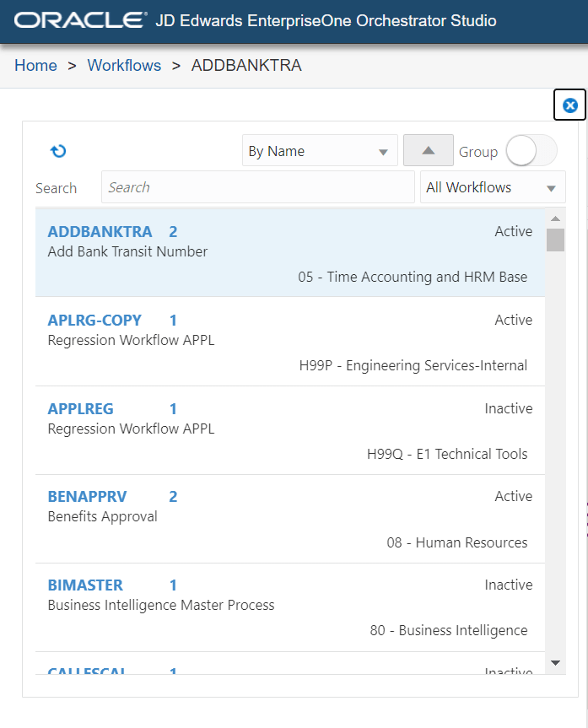Click the Search input field
Image resolution: width=588 pixels, height=728 pixels.
[257, 187]
